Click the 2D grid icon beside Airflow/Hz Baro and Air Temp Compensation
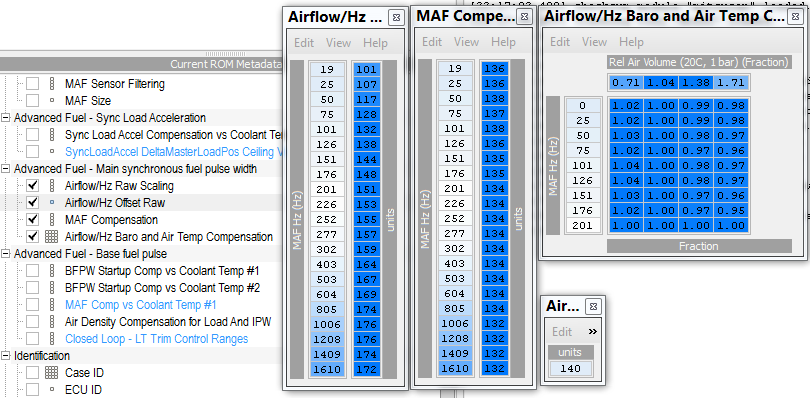This screenshot has width=810, height=398. 51,237
